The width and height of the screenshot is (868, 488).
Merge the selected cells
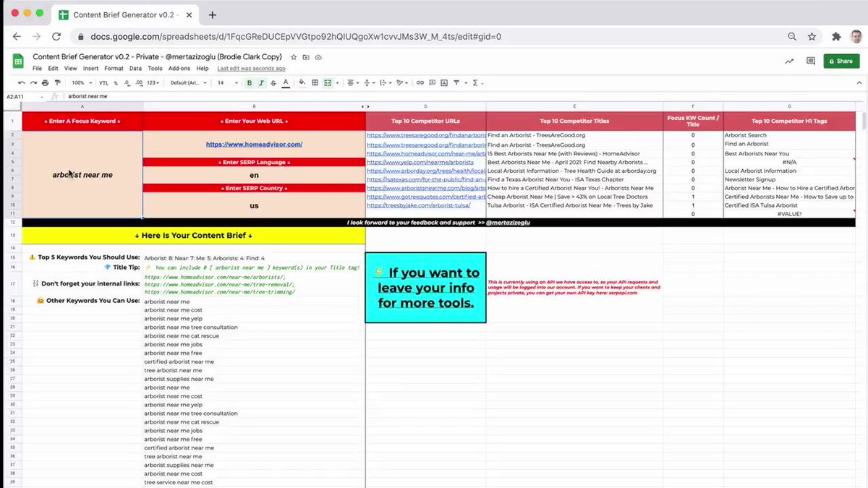327,83
